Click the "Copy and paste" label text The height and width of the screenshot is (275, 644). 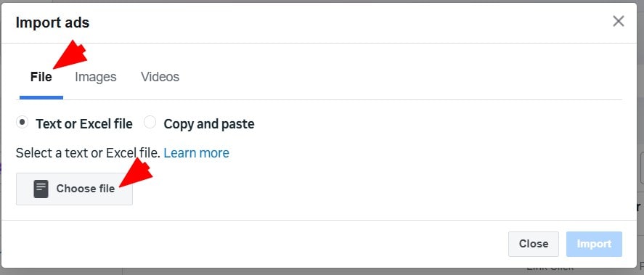[x=208, y=124]
